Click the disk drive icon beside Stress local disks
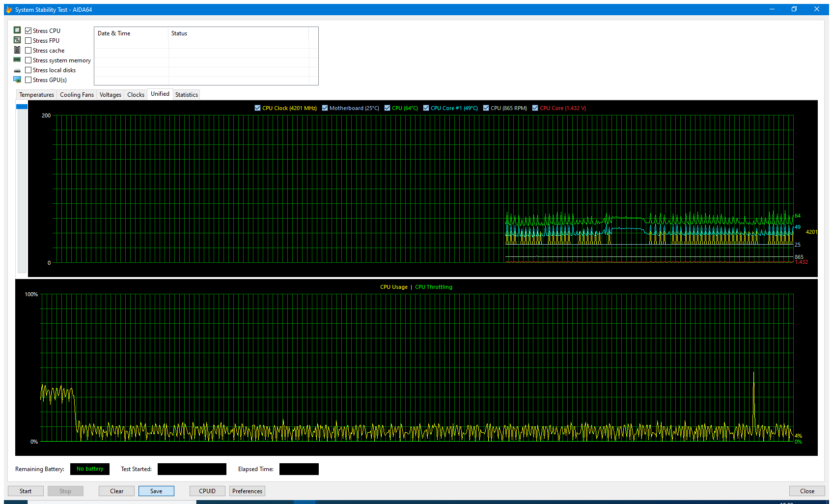 [x=17, y=70]
